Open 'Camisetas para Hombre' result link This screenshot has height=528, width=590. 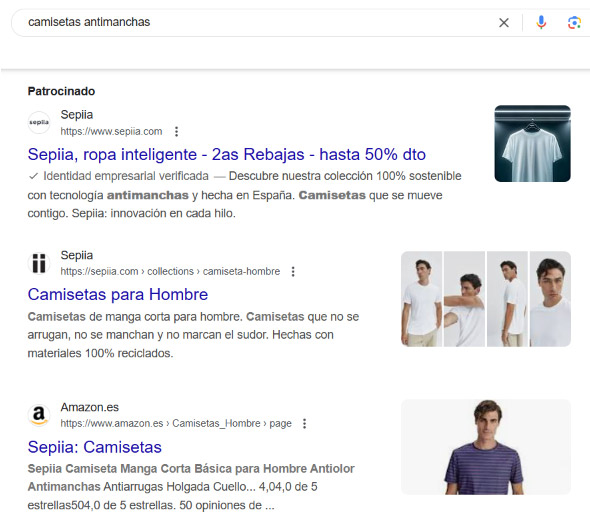point(118,294)
